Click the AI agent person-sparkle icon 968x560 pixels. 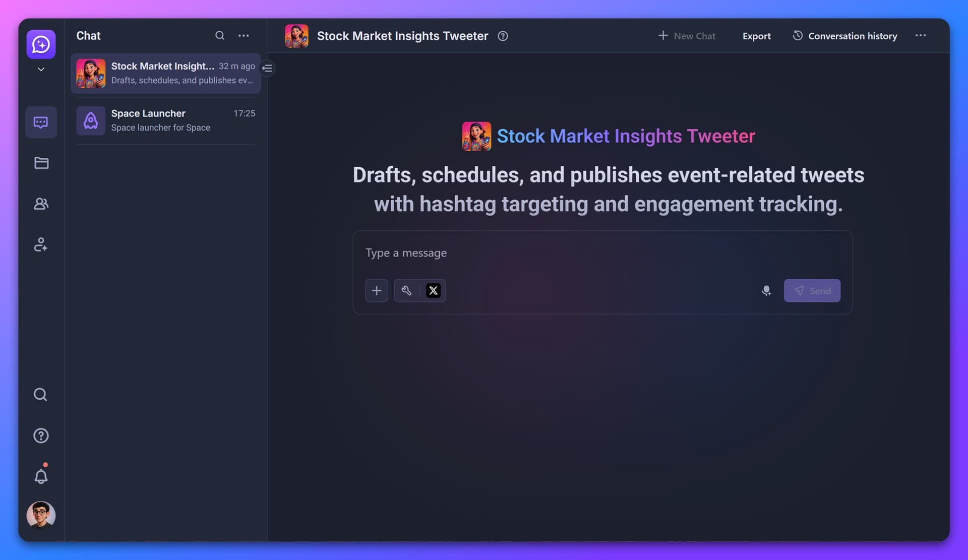[41, 244]
